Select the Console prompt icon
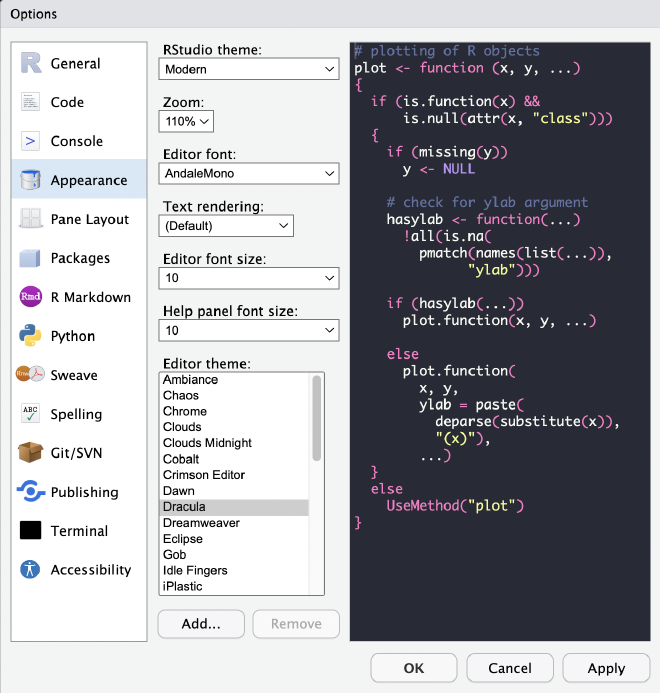This screenshot has height=693, width=660. pos(31,141)
